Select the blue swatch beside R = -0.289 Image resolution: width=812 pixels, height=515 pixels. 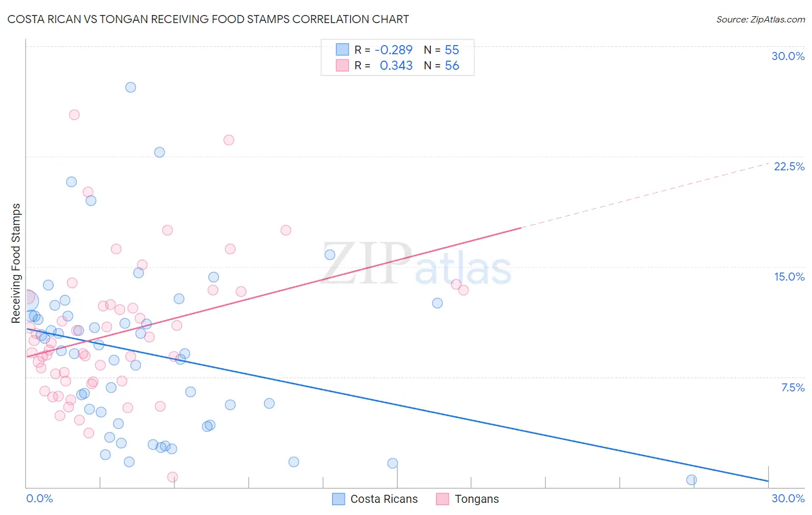point(342,50)
